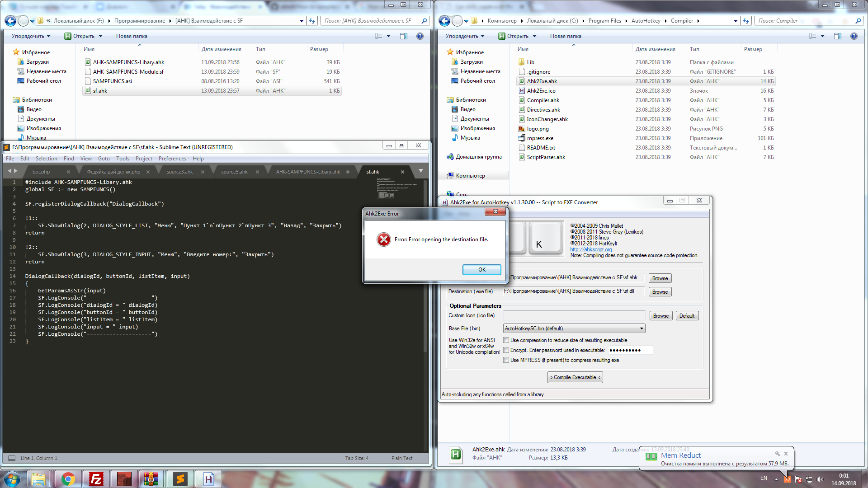Image resolution: width=868 pixels, height=488 pixels.
Task: Click Новая папка in left Explorer
Action: (x=132, y=36)
